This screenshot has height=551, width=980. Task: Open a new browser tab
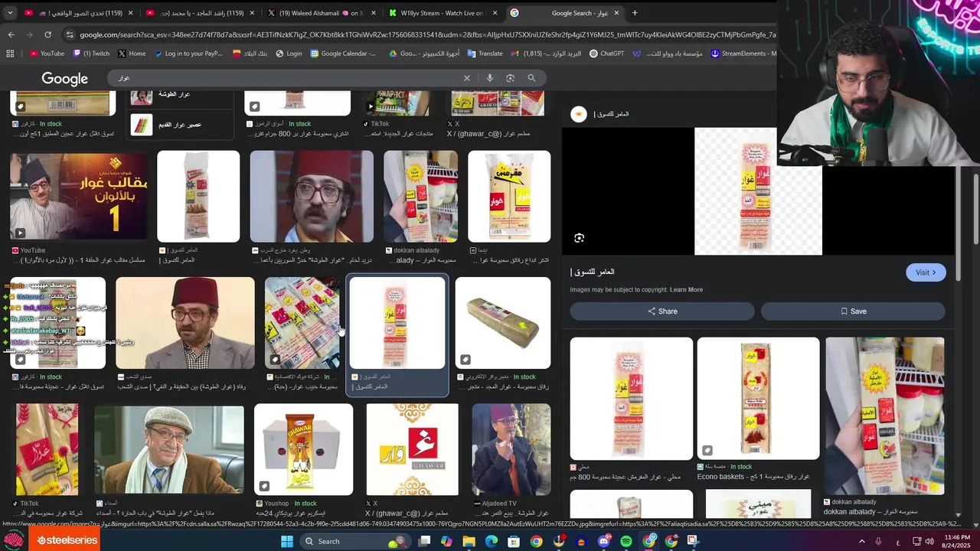[x=635, y=13]
